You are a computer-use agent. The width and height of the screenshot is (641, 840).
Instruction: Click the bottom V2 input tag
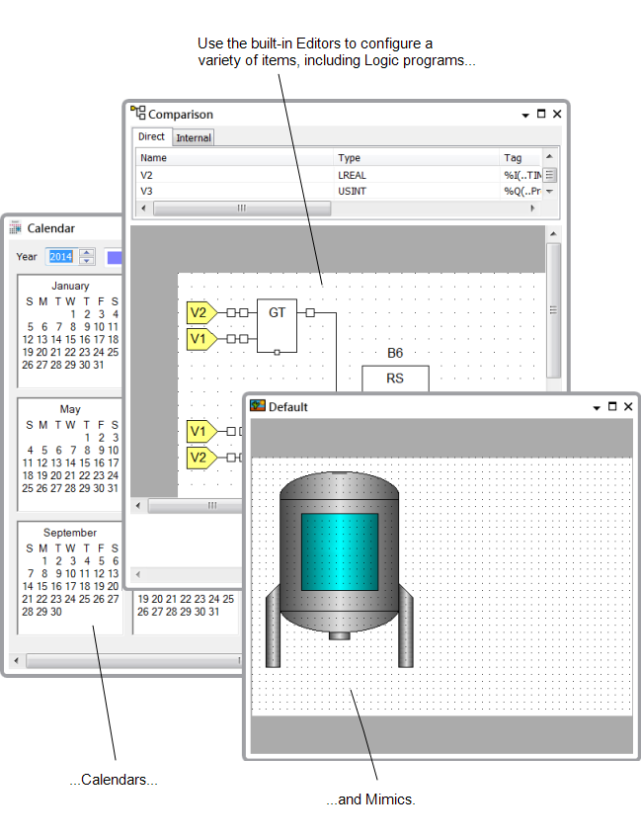click(200, 457)
